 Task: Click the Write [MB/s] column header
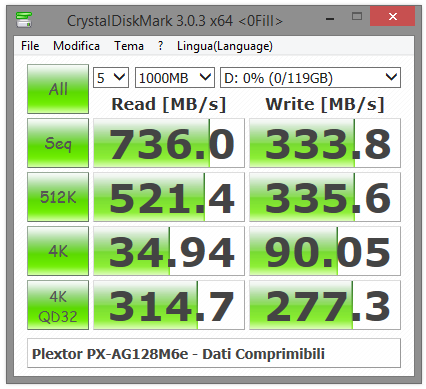pyautogui.click(x=325, y=104)
